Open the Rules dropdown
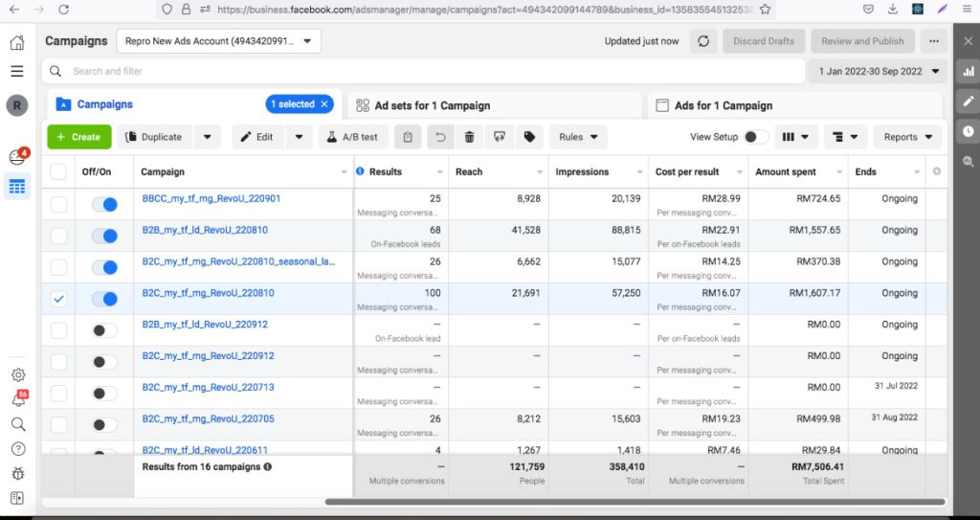 pyautogui.click(x=578, y=137)
